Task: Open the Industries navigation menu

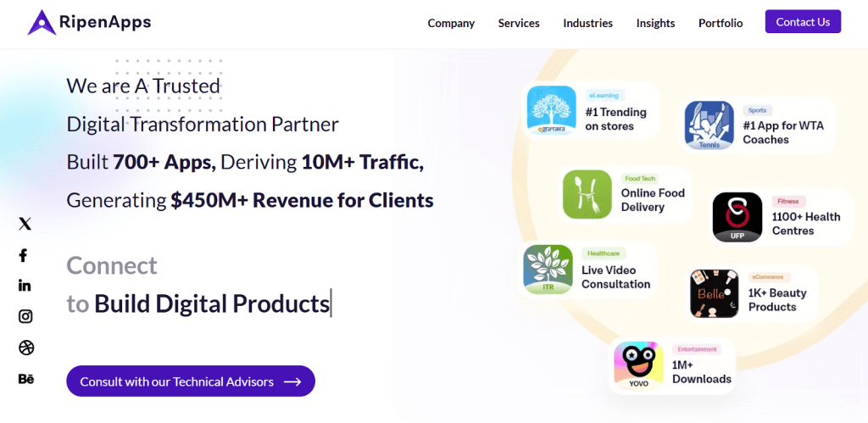Action: (587, 23)
